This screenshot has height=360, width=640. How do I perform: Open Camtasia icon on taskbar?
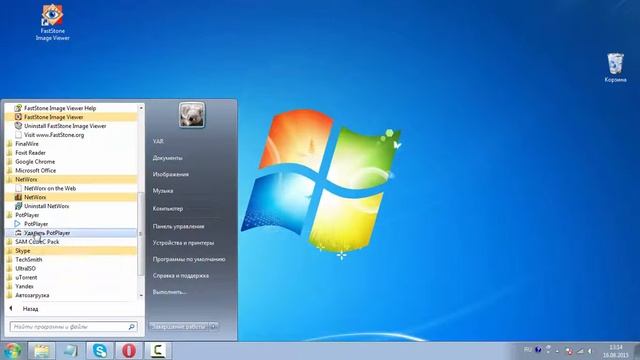coord(158,351)
